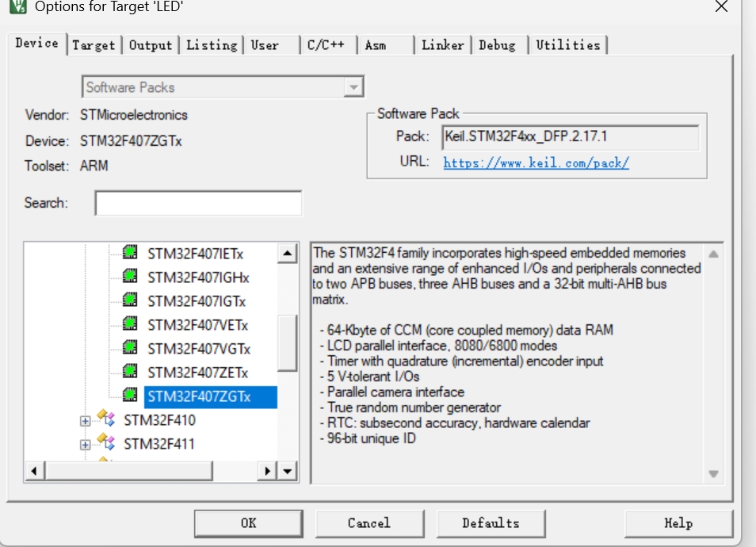The width and height of the screenshot is (756, 547).
Task: Click the device Search input field
Action: tap(199, 203)
